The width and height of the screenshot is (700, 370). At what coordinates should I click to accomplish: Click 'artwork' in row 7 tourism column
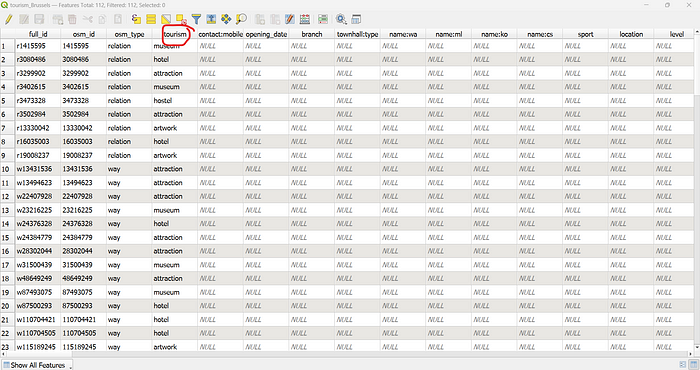click(175, 128)
